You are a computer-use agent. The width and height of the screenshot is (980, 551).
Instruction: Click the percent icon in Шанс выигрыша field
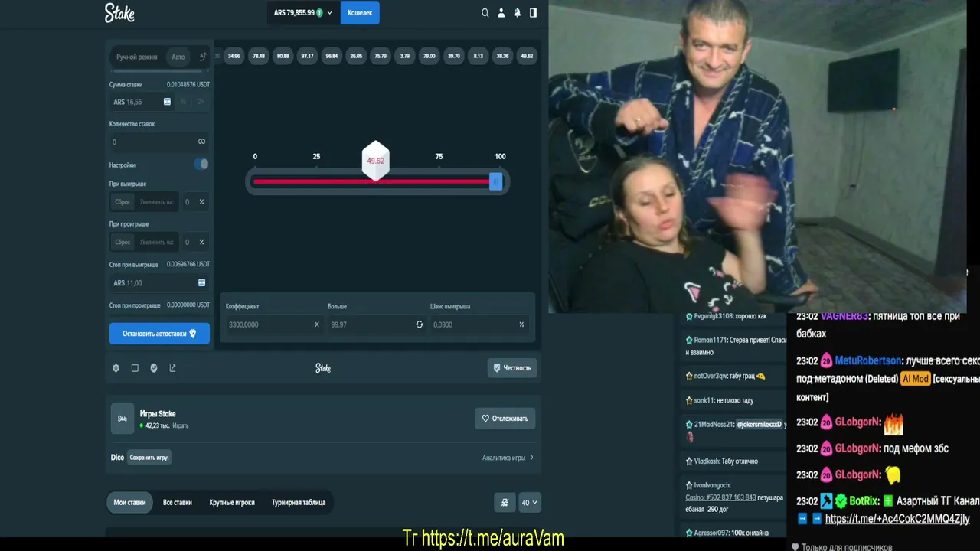521,324
